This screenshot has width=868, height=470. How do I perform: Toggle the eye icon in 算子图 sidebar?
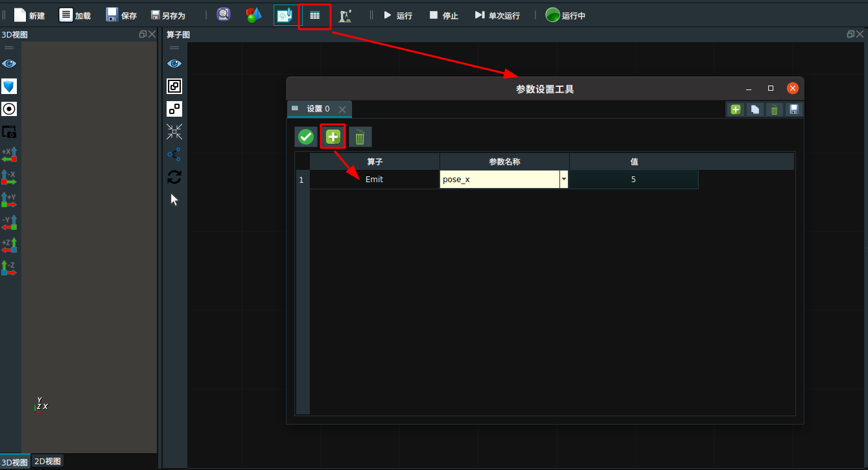[174, 64]
